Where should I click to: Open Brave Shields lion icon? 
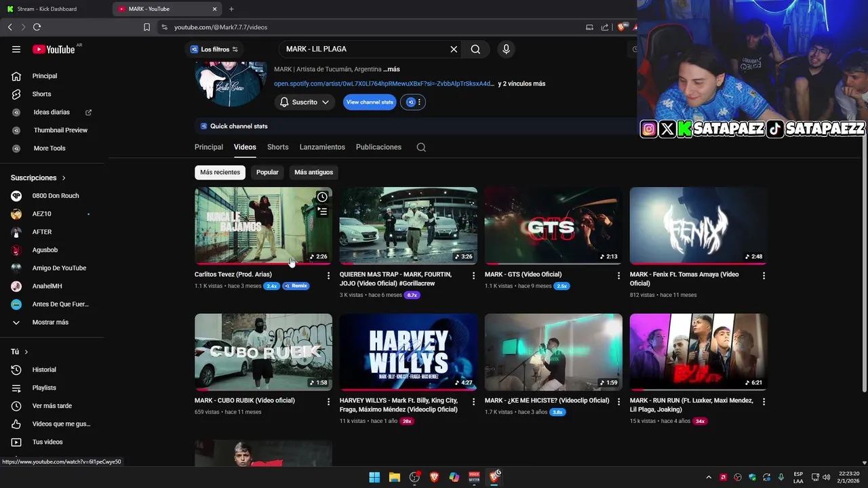pos(621,27)
